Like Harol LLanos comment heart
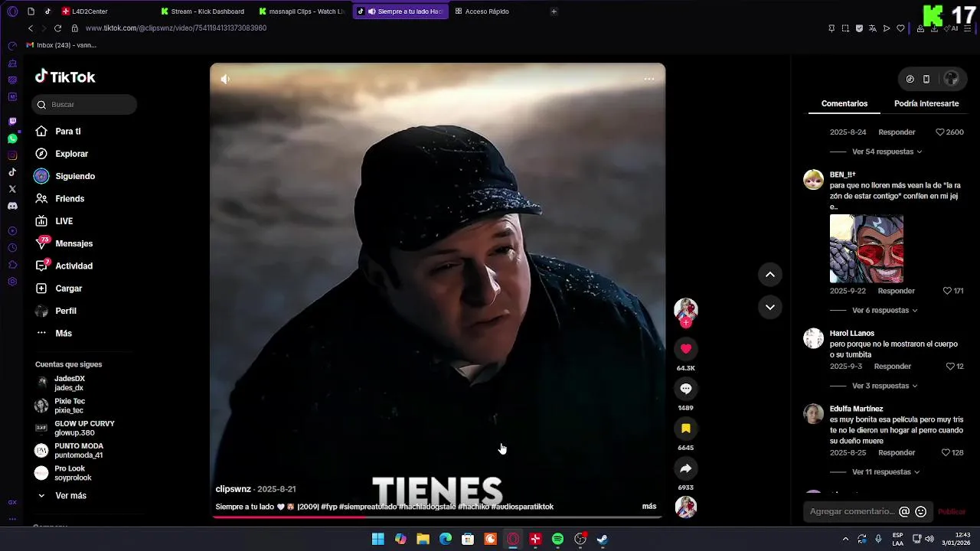 (949, 367)
